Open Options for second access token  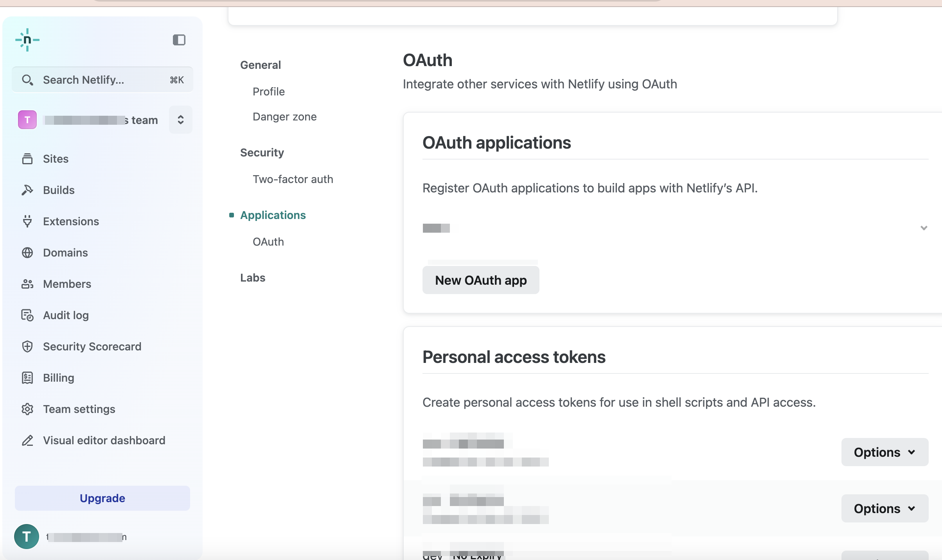click(884, 508)
